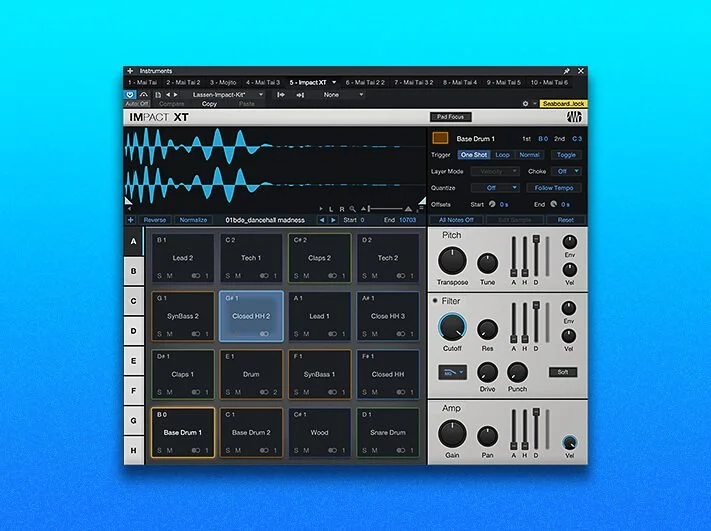
Task: Solo the Snare Drum pad
Action: point(365,450)
